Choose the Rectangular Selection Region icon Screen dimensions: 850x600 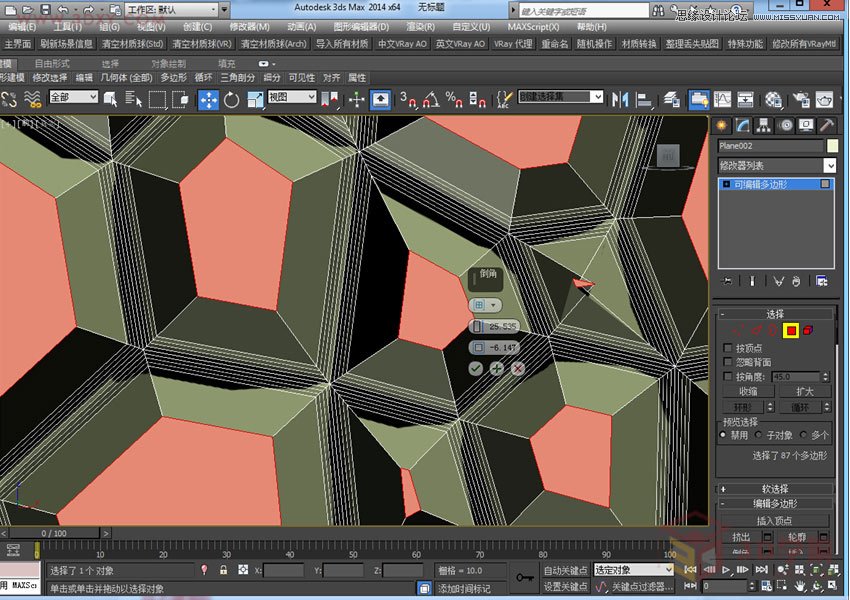(x=157, y=100)
